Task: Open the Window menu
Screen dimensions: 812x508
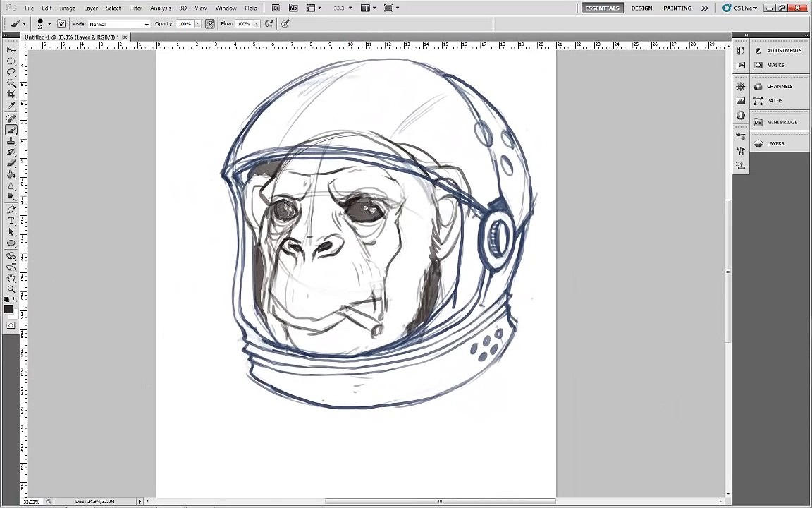Action: [226, 8]
